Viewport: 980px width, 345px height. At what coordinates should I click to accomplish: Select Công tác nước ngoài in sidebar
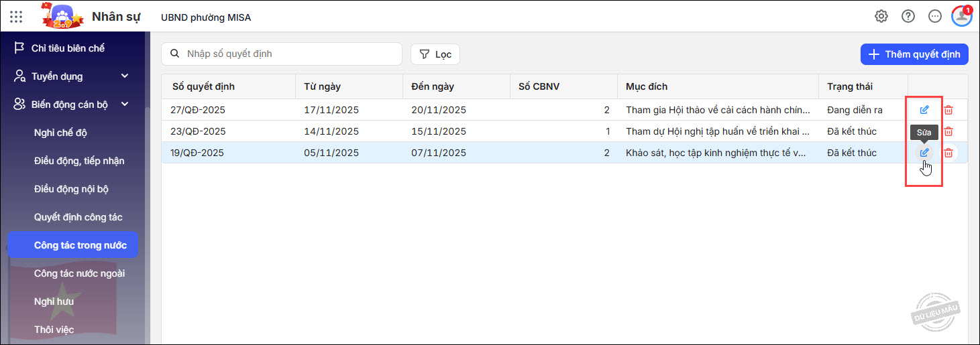(79, 273)
